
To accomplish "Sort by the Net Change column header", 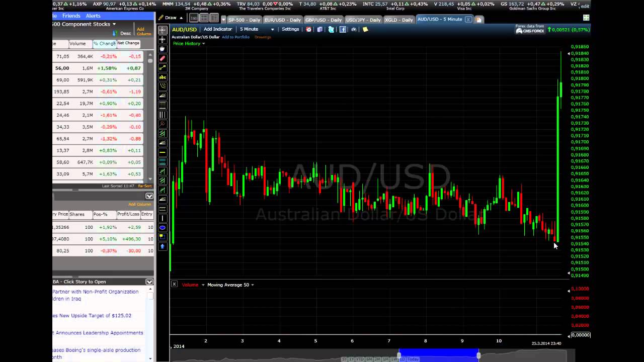I will (128, 43).
